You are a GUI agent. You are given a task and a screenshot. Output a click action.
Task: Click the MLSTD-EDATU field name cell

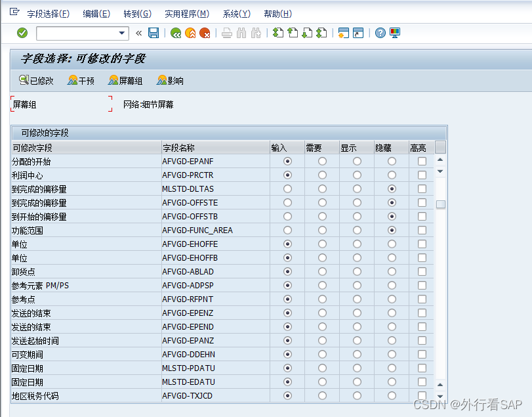pos(215,382)
